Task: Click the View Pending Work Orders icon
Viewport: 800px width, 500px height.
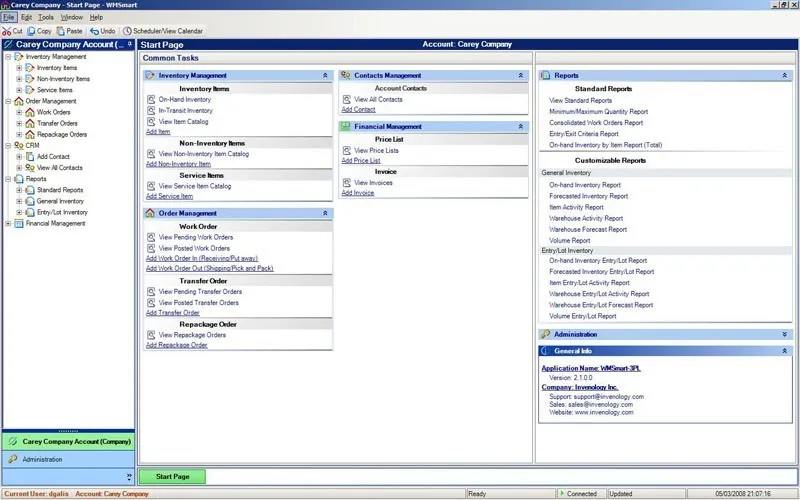Action: tap(151, 237)
